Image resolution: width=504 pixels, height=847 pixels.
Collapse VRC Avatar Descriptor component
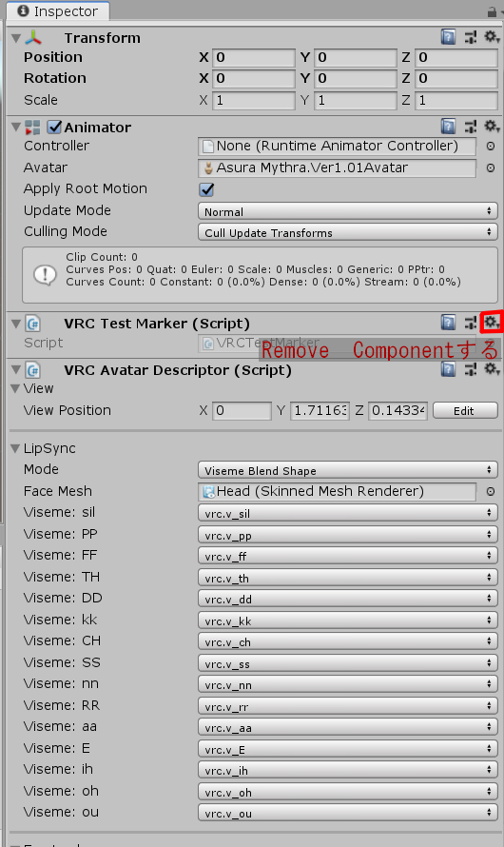(15, 370)
